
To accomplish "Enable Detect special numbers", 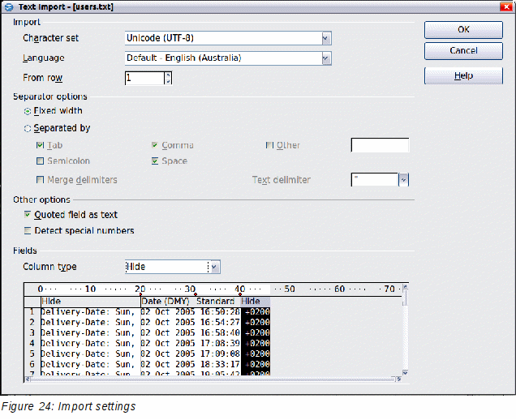I will [x=28, y=230].
